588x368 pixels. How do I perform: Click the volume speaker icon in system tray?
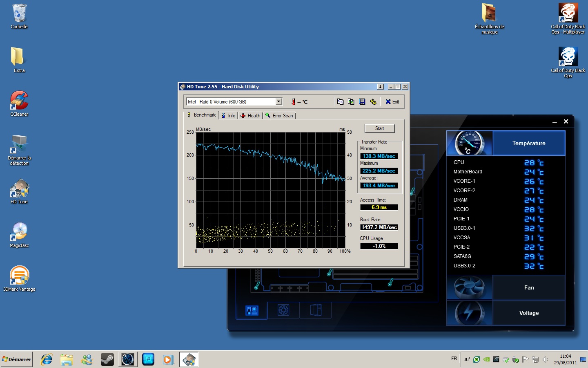click(x=545, y=360)
